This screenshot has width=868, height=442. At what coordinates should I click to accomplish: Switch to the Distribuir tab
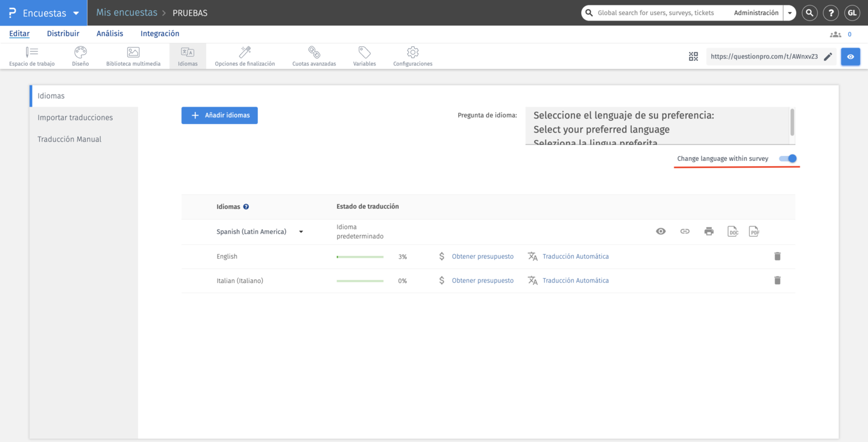click(63, 34)
